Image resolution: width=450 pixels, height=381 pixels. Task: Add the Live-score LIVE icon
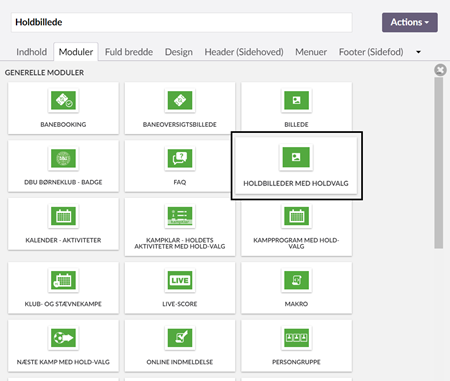(180, 280)
